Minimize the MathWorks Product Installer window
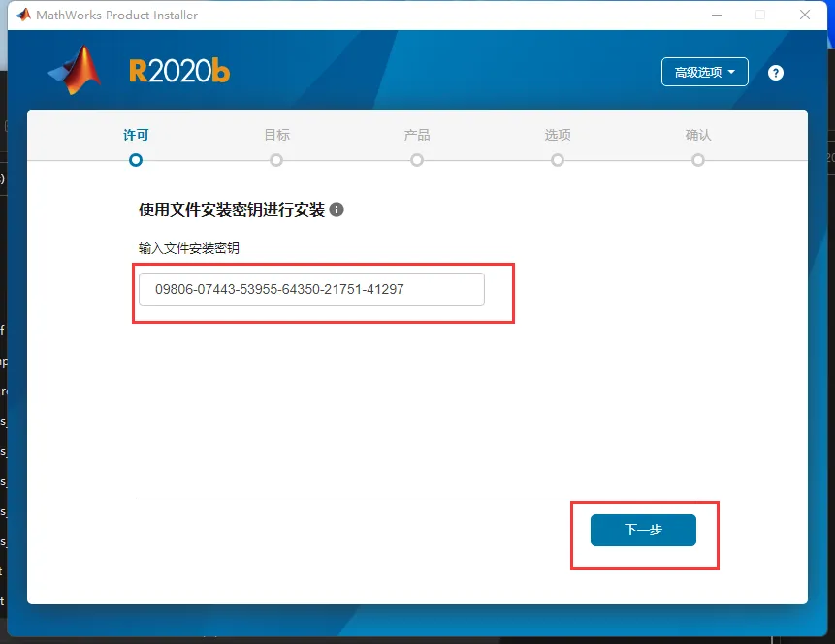The width and height of the screenshot is (835, 644). (717, 15)
